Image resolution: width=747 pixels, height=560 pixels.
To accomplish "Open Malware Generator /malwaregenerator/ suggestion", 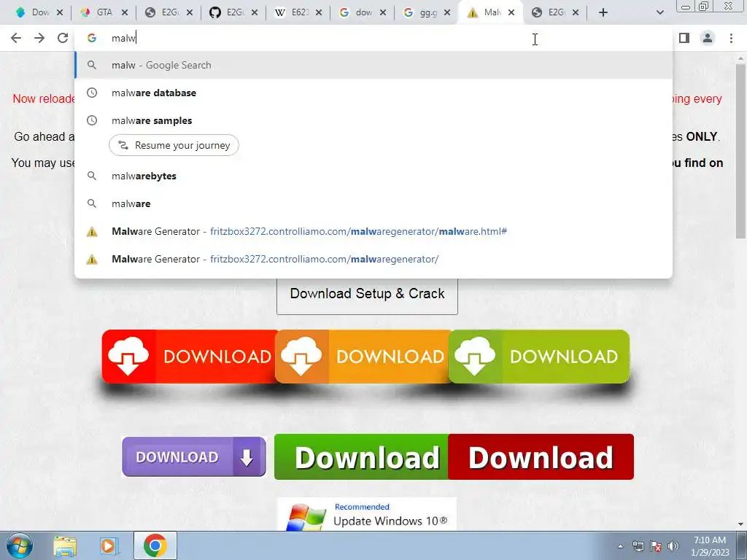I will [373, 259].
